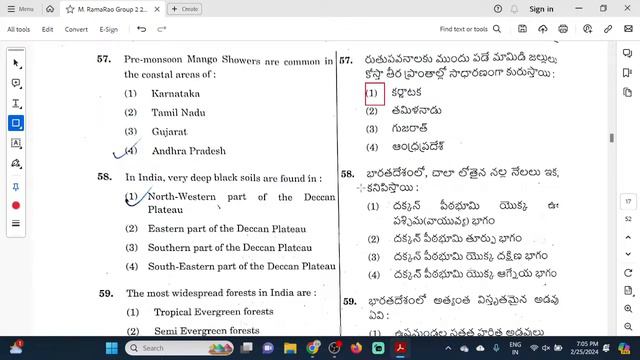Click Sign in
640x360 pixels.
541,9
